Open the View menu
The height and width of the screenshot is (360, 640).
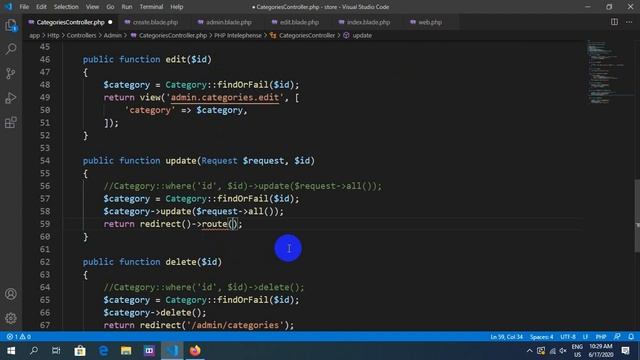tap(92, 7)
